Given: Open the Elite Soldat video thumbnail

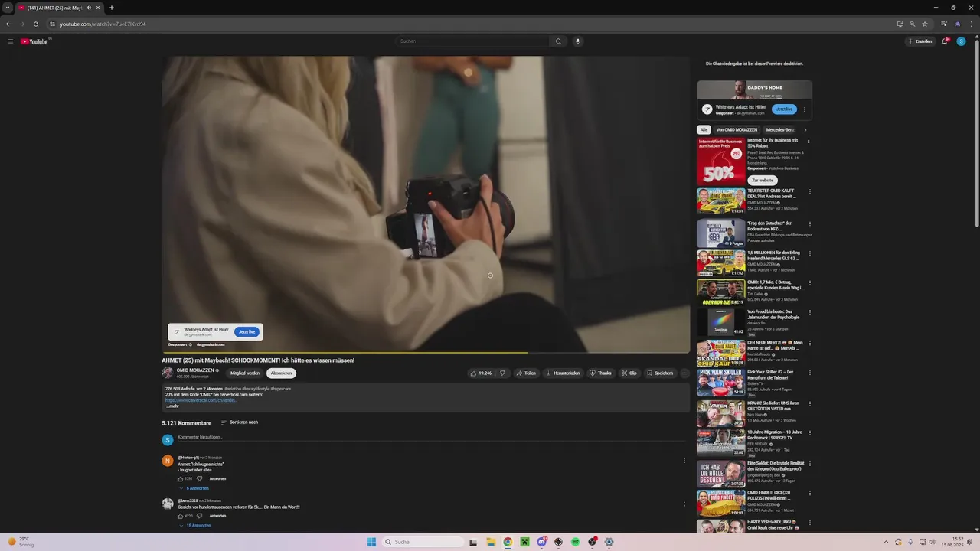Looking at the screenshot, I should click(721, 474).
